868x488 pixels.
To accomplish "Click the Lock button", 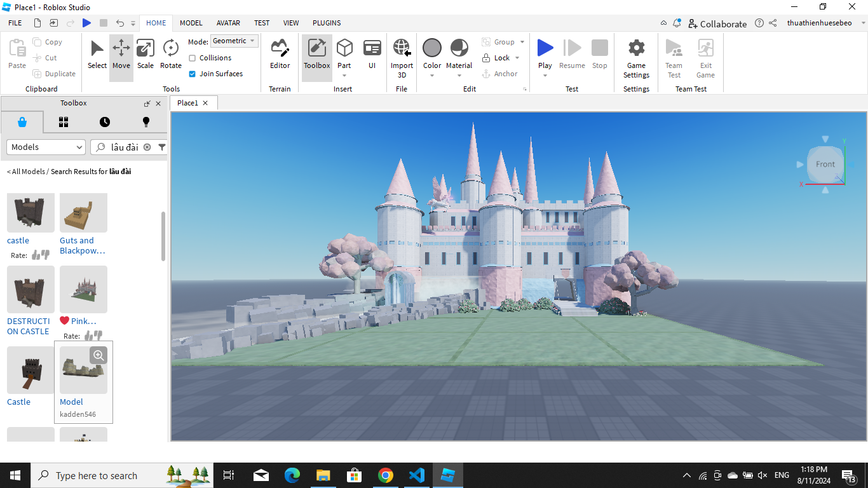I will [496, 58].
